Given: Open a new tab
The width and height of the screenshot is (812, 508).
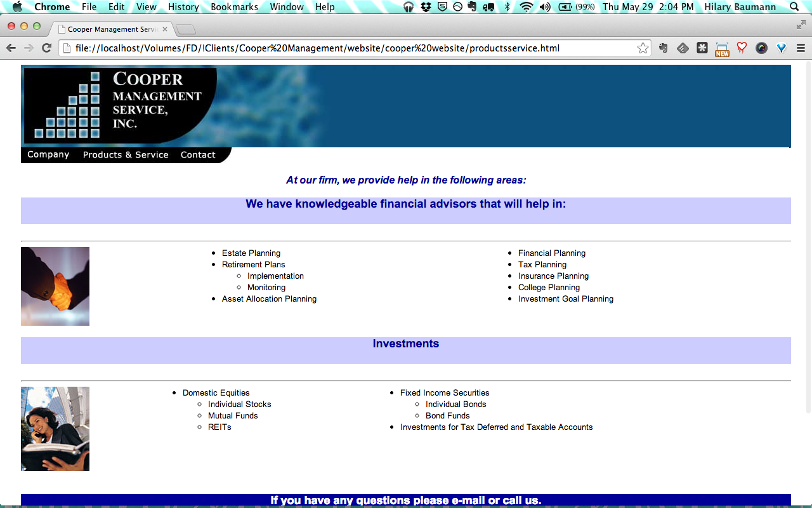Looking at the screenshot, I should click(186, 30).
